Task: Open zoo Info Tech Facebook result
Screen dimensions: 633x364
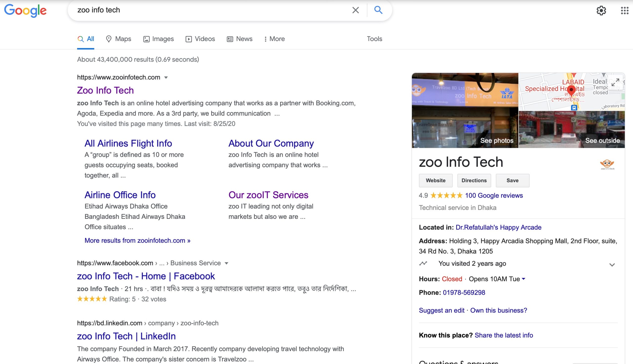Action: point(146,276)
